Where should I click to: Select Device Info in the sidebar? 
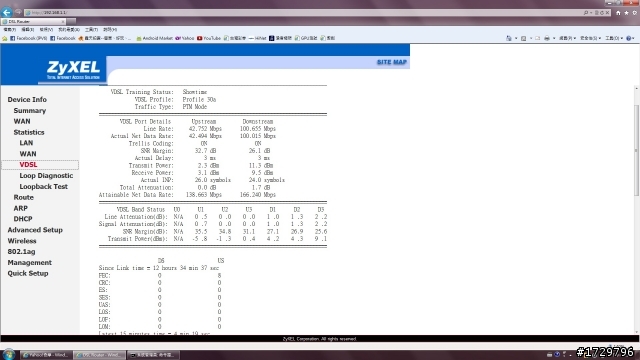coord(27,100)
